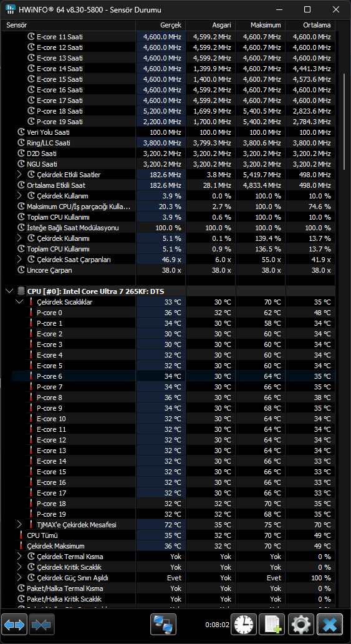Image resolution: width=351 pixels, height=644 pixels.
Task: Open sensor settings gear icon
Action: click(x=301, y=625)
